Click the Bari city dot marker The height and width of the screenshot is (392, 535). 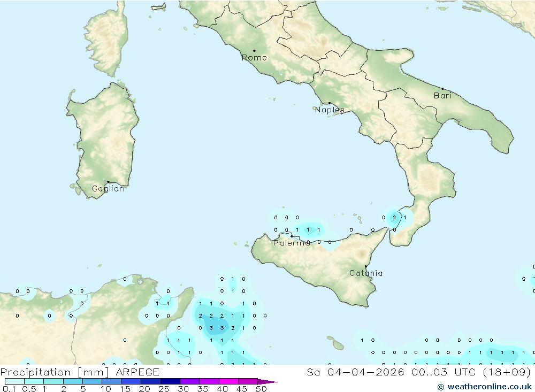coord(443,89)
